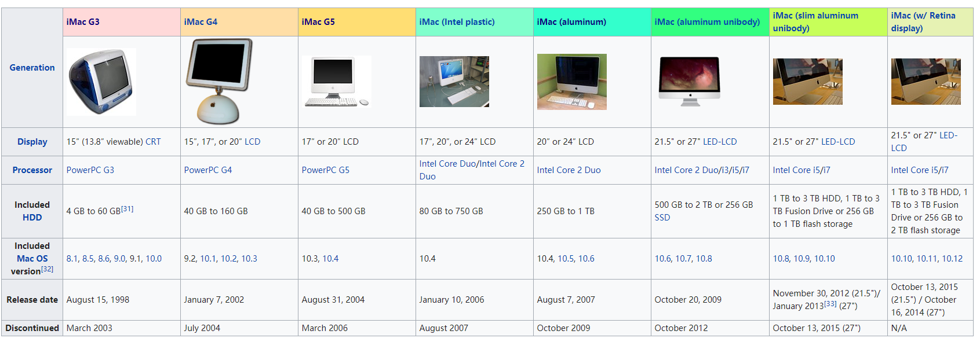
Task: Open the iMac G5 header link
Action: [x=318, y=22]
